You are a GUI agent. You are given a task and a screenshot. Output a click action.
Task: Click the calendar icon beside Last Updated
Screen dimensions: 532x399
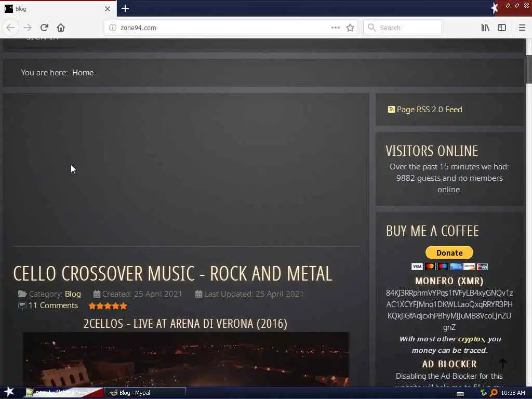pos(199,294)
